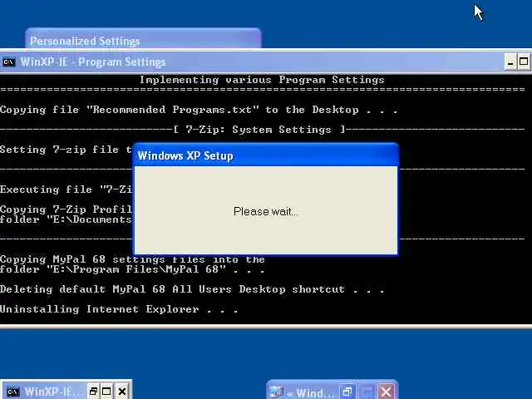Click the 'Please wait...' text
The width and height of the screenshot is (532, 399).
pos(266,212)
